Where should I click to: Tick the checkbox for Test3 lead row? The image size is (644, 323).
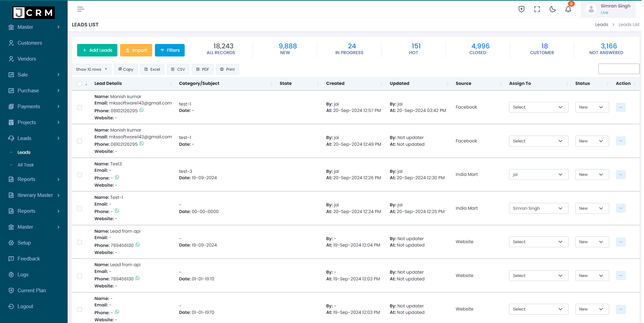79,175
